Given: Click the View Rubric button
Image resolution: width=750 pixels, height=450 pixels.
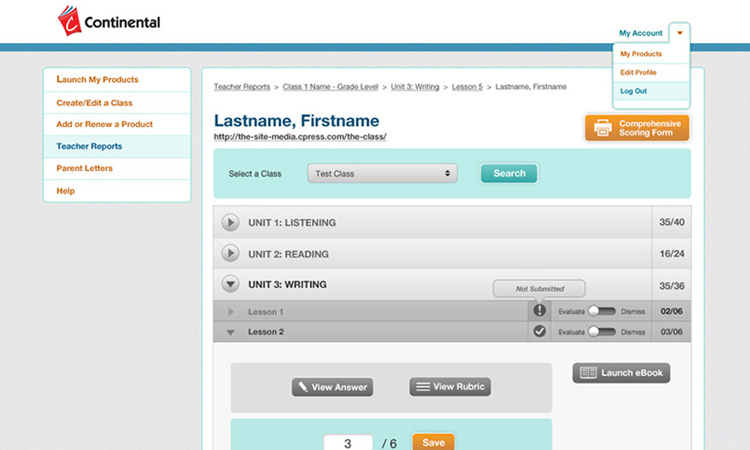Looking at the screenshot, I should [x=450, y=386].
